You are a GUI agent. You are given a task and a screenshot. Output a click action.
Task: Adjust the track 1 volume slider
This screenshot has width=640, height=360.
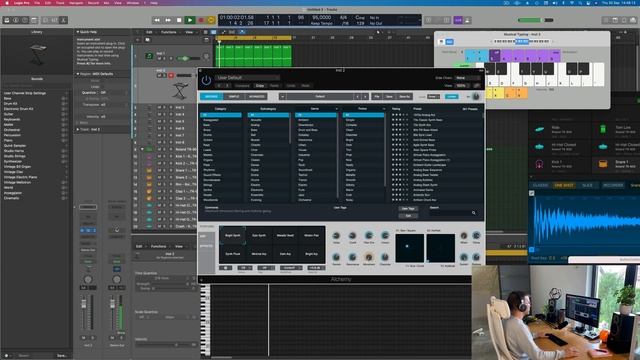pyautogui.click(x=187, y=58)
